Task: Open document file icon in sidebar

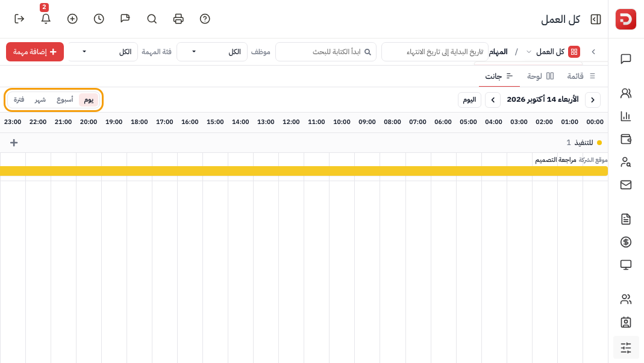Action: click(x=626, y=219)
